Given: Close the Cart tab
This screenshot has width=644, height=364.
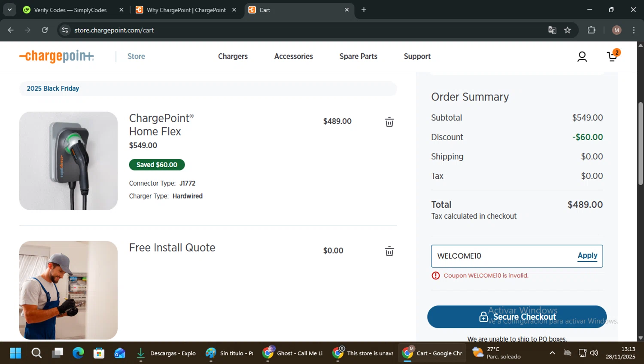Looking at the screenshot, I should tap(347, 10).
